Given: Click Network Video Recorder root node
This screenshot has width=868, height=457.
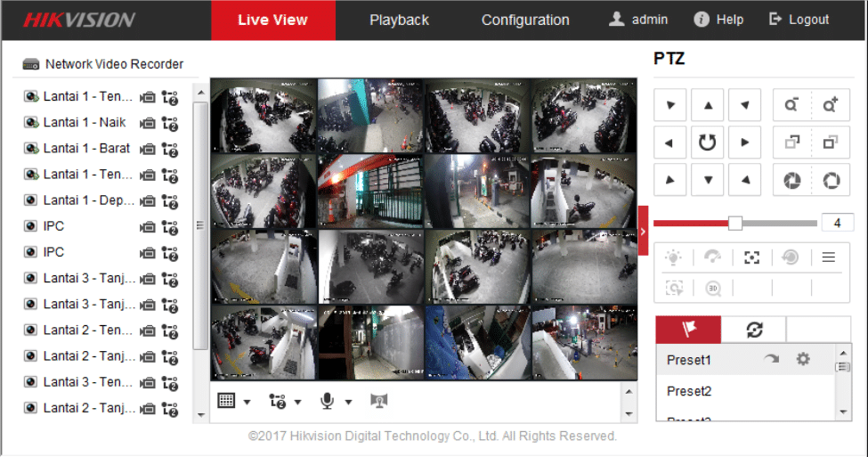Looking at the screenshot, I should 102,64.
